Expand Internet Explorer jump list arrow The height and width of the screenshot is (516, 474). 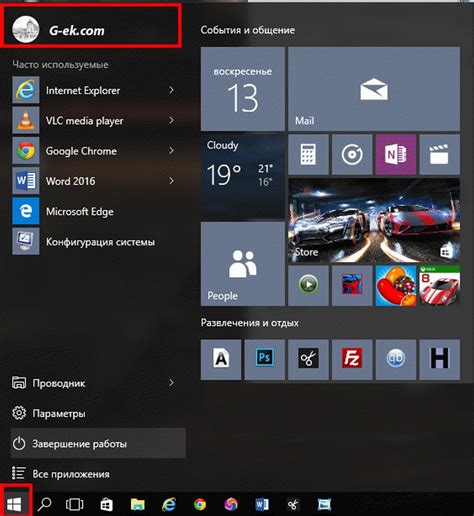171,90
